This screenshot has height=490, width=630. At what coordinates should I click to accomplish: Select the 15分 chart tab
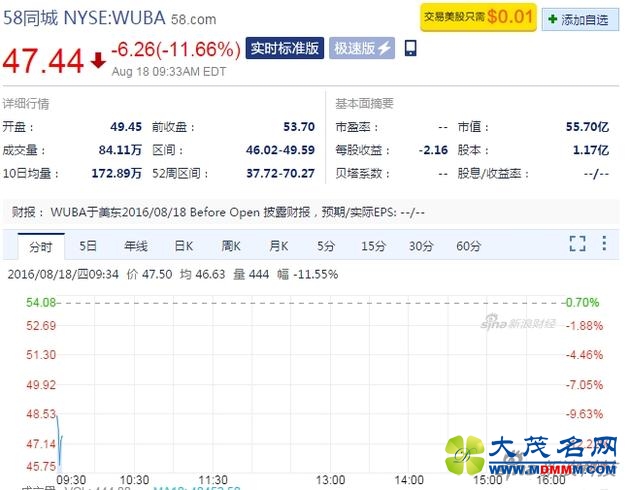373,246
